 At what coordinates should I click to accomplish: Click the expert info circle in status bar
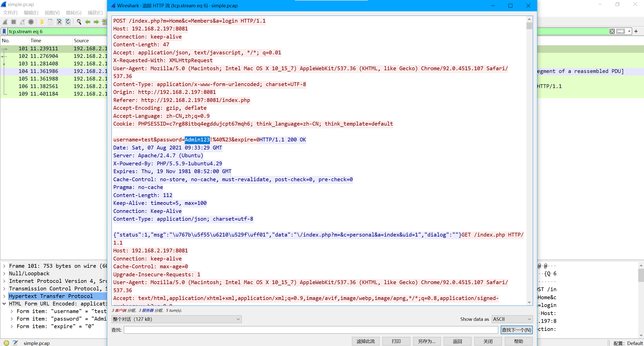7,343
